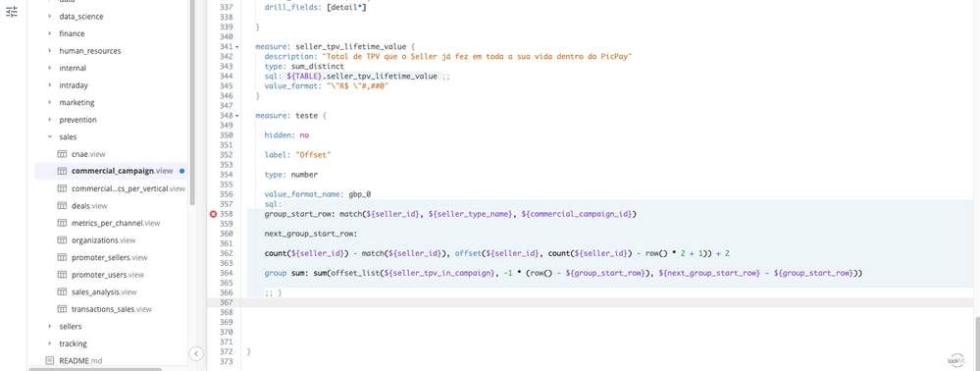Click the unsaved changes dot beside commercial_campaign.view
This screenshot has height=371, width=980.
point(181,171)
